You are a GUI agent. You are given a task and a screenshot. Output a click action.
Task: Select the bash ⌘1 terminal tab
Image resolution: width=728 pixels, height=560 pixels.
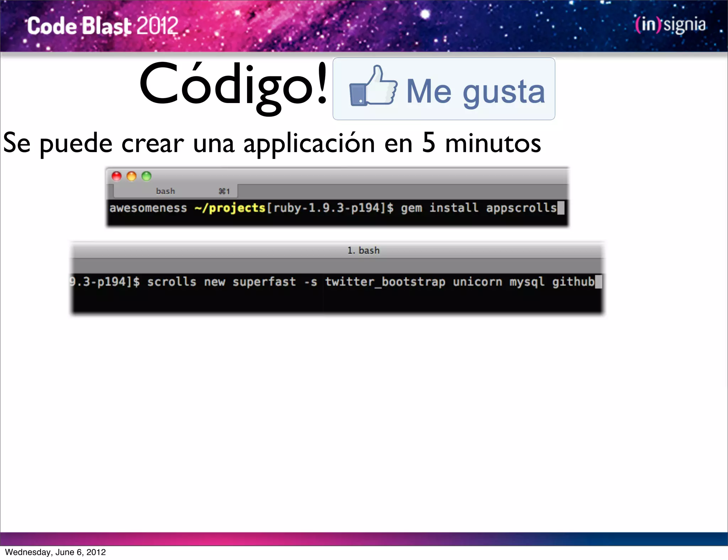pos(176,191)
